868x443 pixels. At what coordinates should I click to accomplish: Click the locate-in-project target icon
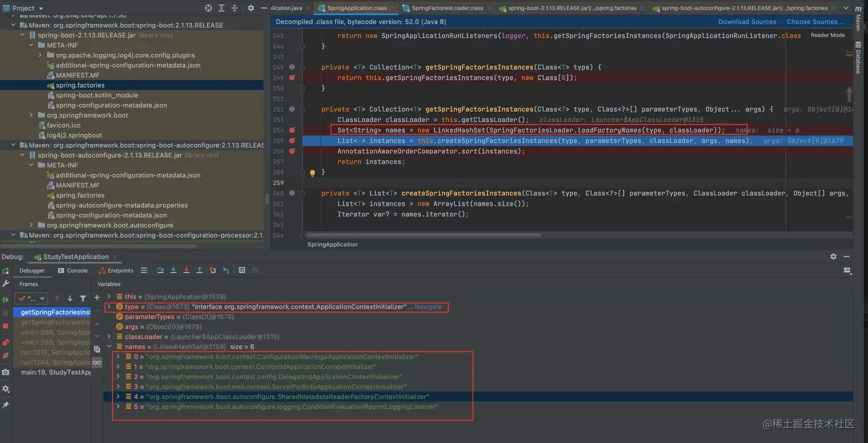[208, 8]
